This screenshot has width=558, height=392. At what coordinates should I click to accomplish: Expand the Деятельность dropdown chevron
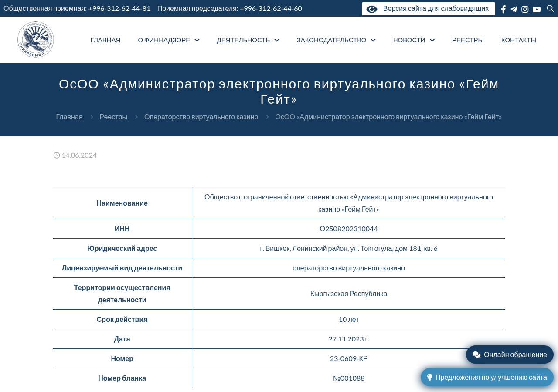(277, 40)
